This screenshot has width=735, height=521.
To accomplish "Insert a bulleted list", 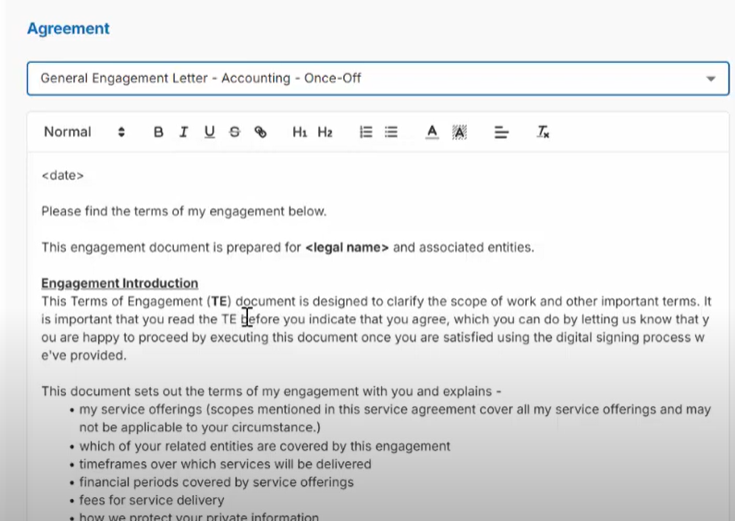I will 391,132.
